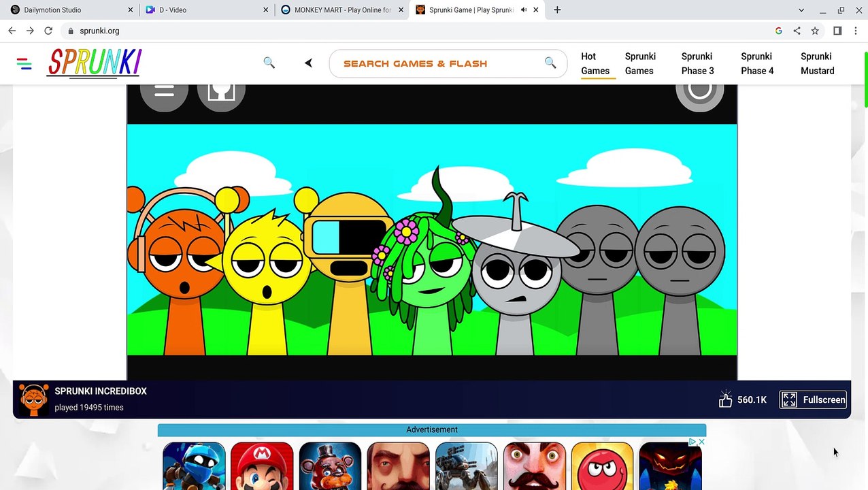Click the black left-arrow share icon
The height and width of the screenshot is (490, 868).
point(308,63)
